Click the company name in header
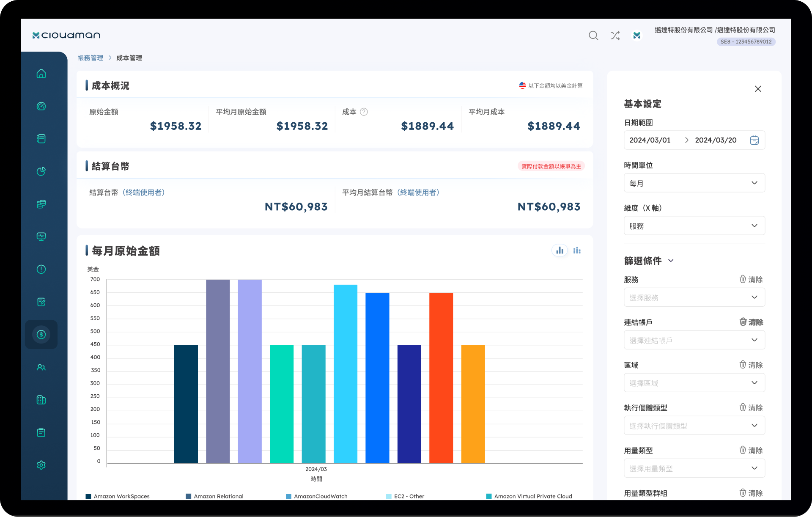This screenshot has height=517, width=812. (715, 30)
